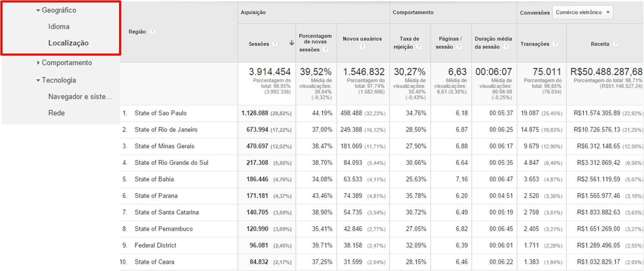Open the Navegador e sistema report
Image resolution: width=644 pixels, height=271 pixels.
[80, 97]
